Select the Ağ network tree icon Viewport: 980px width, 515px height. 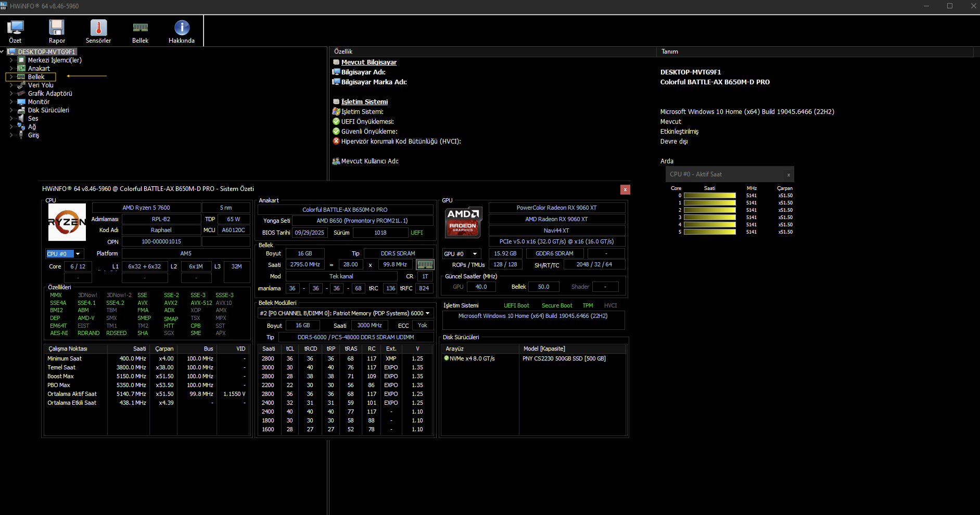click(21, 127)
